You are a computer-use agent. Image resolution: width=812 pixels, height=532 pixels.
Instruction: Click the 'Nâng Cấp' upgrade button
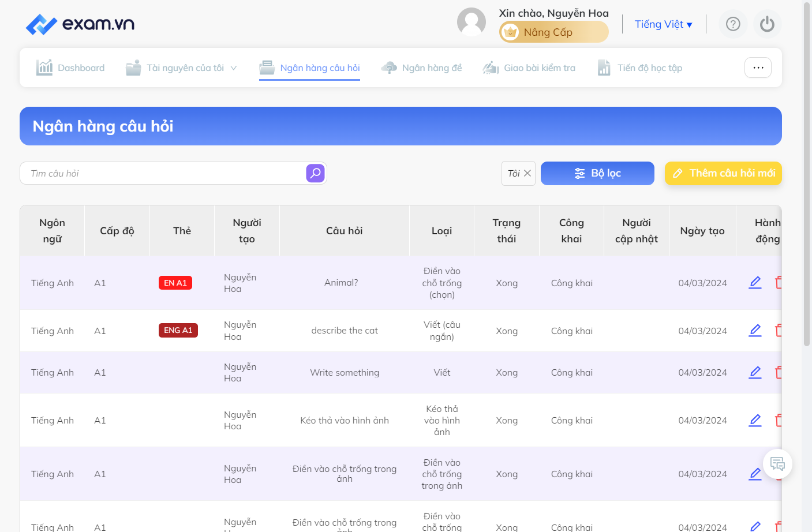[x=554, y=32]
